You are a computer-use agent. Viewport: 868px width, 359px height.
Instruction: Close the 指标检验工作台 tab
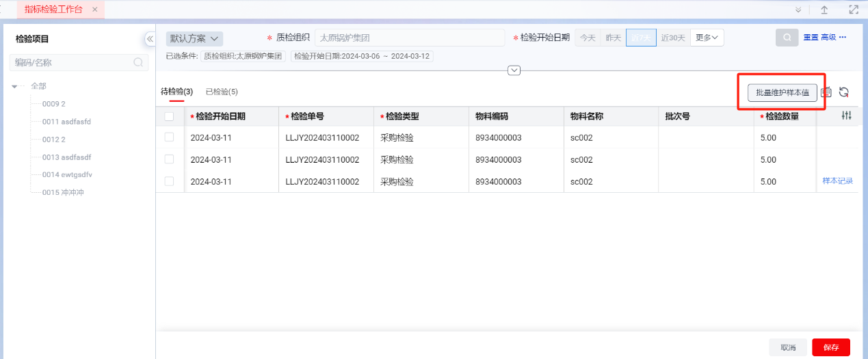(x=94, y=10)
